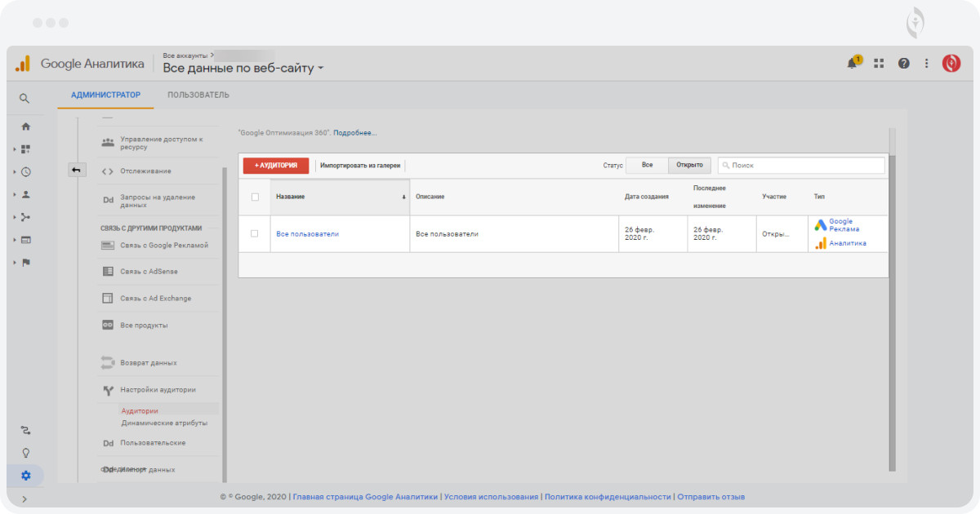This screenshot has height=514, width=980.
Task: Open Audience reports person icon
Action: pyautogui.click(x=25, y=194)
